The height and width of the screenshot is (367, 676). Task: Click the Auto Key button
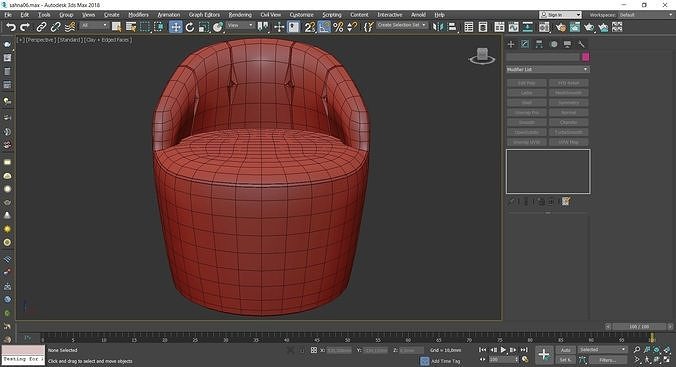566,350
